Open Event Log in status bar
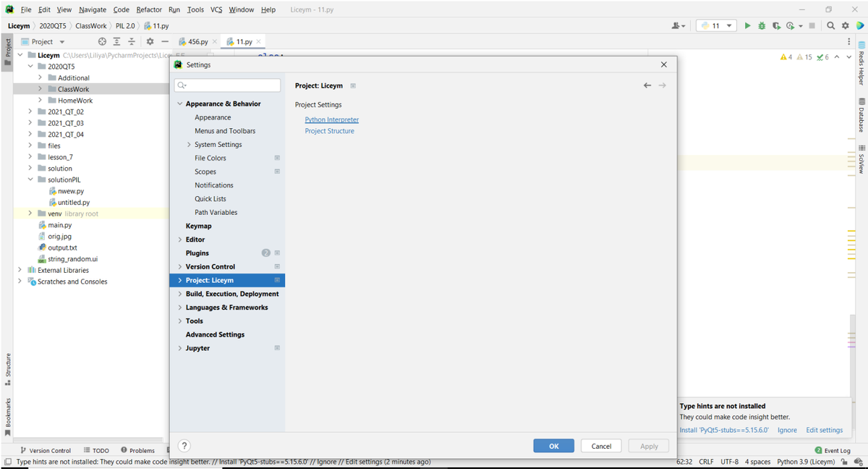The width and height of the screenshot is (868, 469). pyautogui.click(x=833, y=450)
